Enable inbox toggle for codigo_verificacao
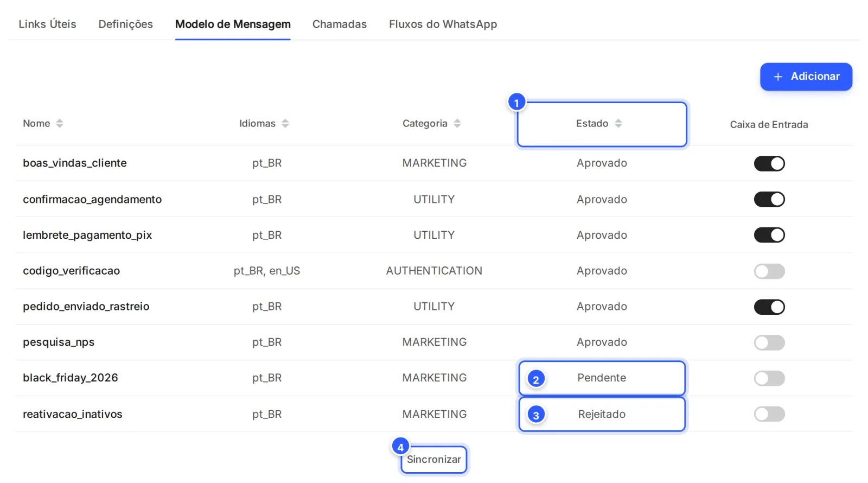The image size is (868, 483). [x=769, y=271]
